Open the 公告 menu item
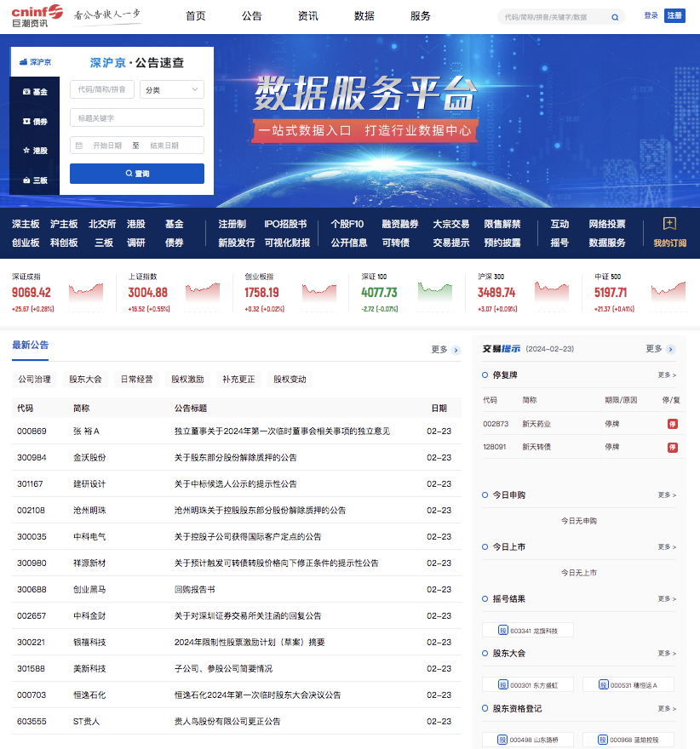The image size is (700, 749). (252, 16)
